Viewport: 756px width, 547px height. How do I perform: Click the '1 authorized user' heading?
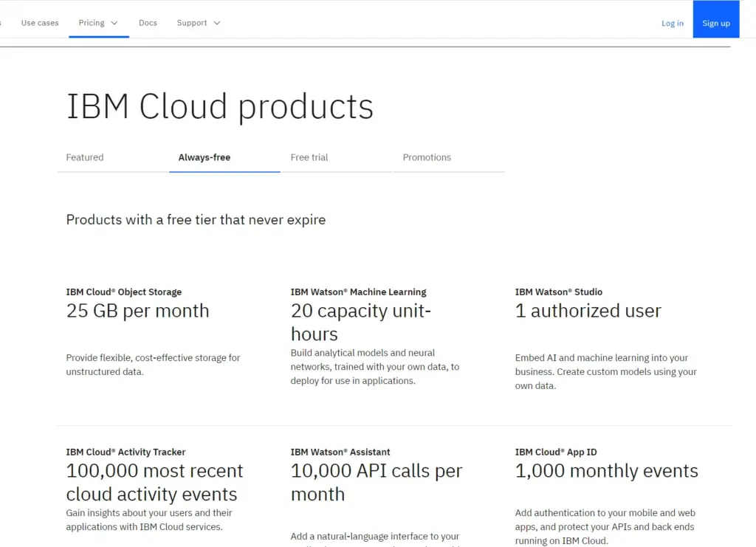point(588,311)
